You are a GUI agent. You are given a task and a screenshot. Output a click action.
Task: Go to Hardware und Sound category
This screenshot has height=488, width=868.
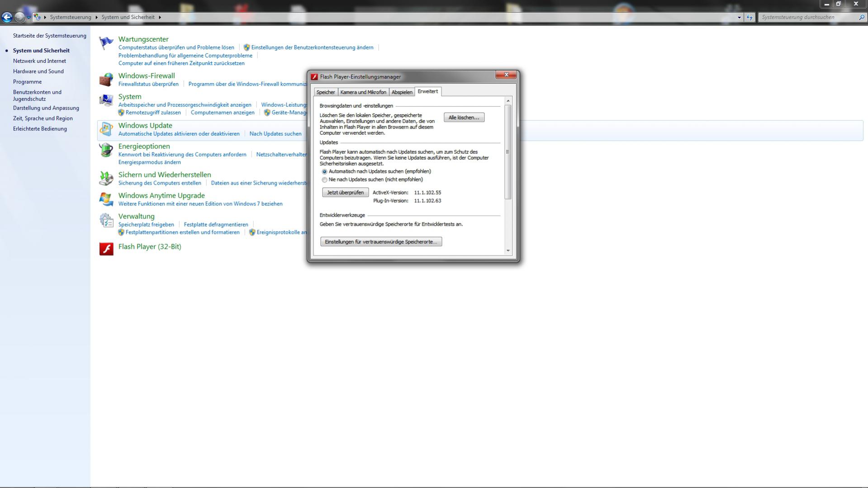38,71
